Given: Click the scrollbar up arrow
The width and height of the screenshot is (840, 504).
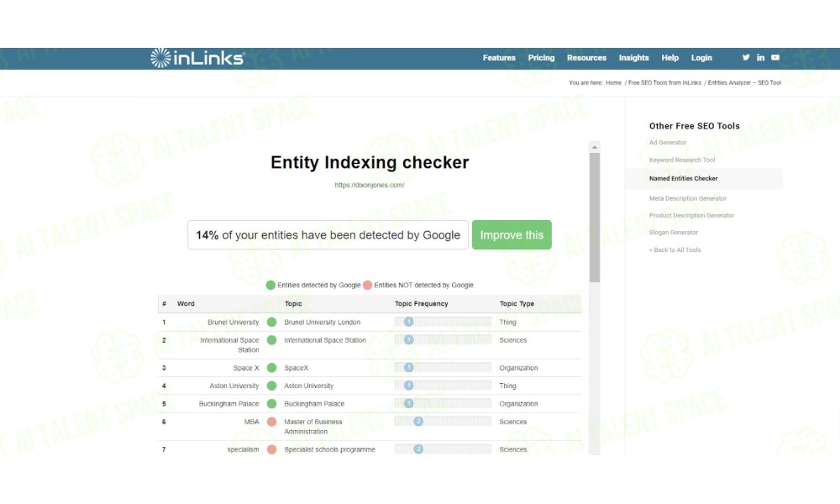Looking at the screenshot, I should pos(594,147).
